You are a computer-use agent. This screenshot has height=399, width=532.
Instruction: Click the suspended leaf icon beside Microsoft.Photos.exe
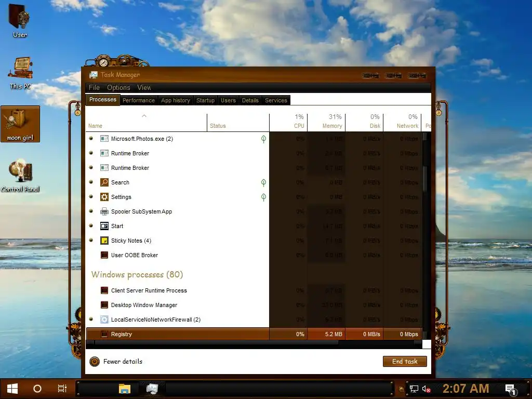click(263, 139)
